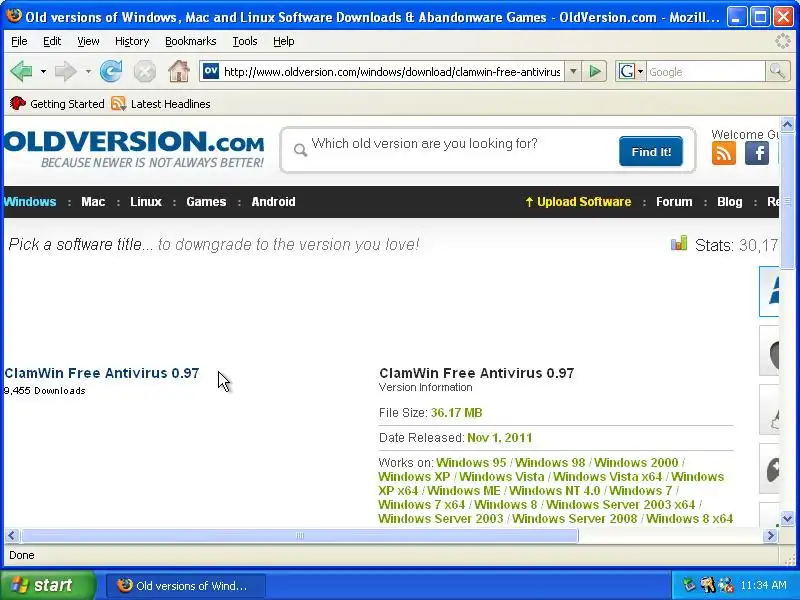Click the 11:34 AM system clock
Screen dimensions: 800x600
coord(763,585)
